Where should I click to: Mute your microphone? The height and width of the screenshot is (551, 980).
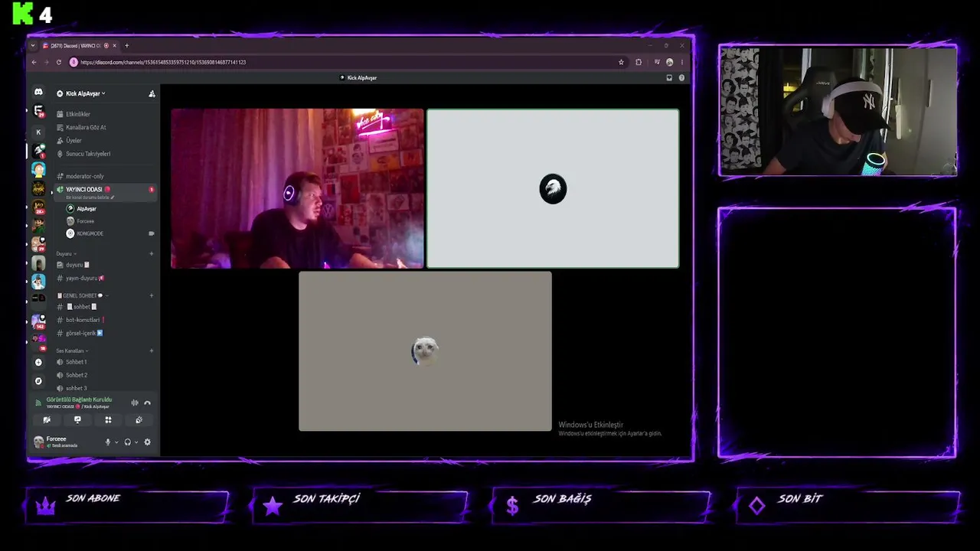click(x=107, y=442)
